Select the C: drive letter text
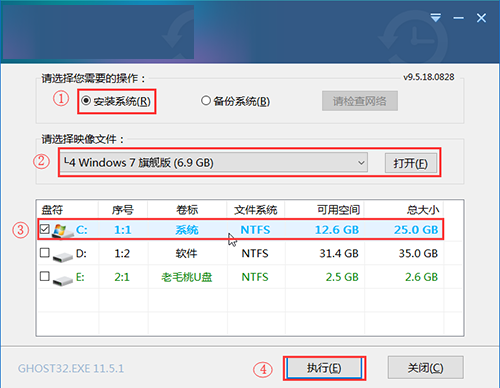The width and height of the screenshot is (500, 388). click(82, 230)
